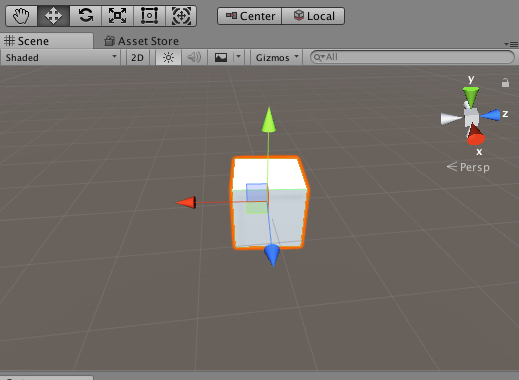Open the Gizmos dropdown
The height and width of the screenshot is (380, 519).
276,57
